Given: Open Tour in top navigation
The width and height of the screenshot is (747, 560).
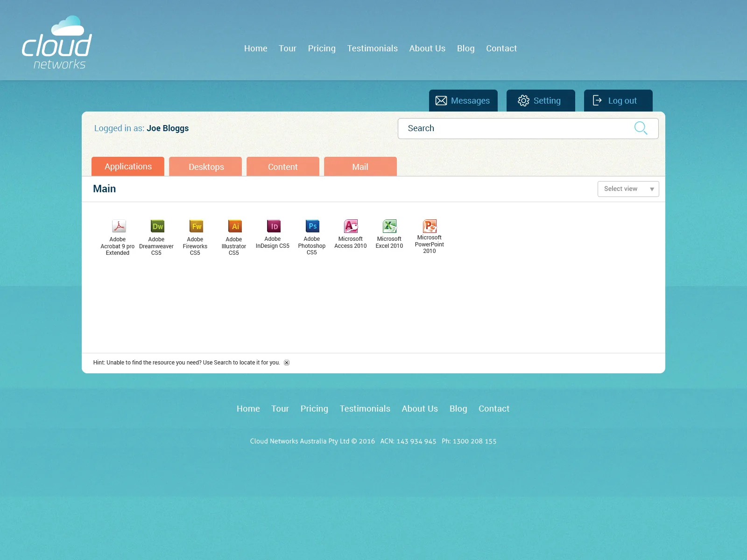Looking at the screenshot, I should [288, 49].
